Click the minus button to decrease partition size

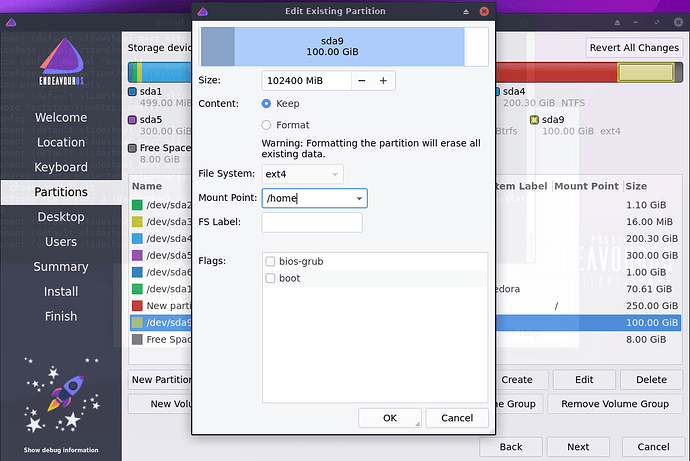[360, 81]
